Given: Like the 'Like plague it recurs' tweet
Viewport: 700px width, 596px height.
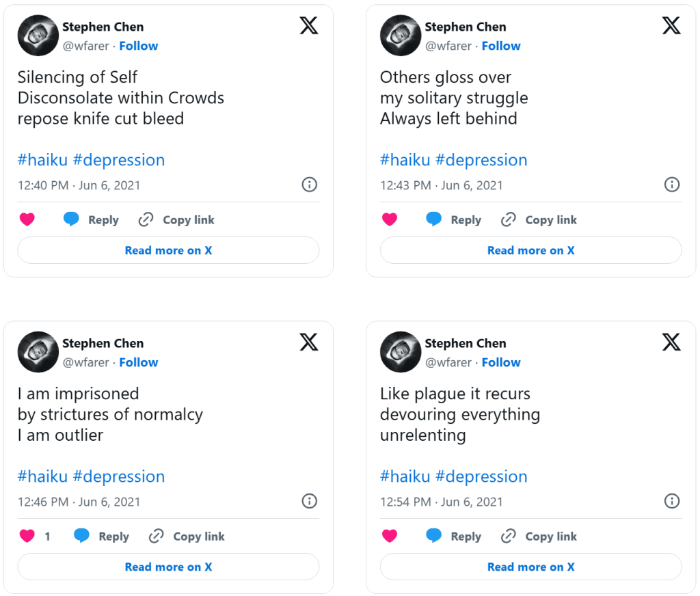Looking at the screenshot, I should [x=389, y=536].
